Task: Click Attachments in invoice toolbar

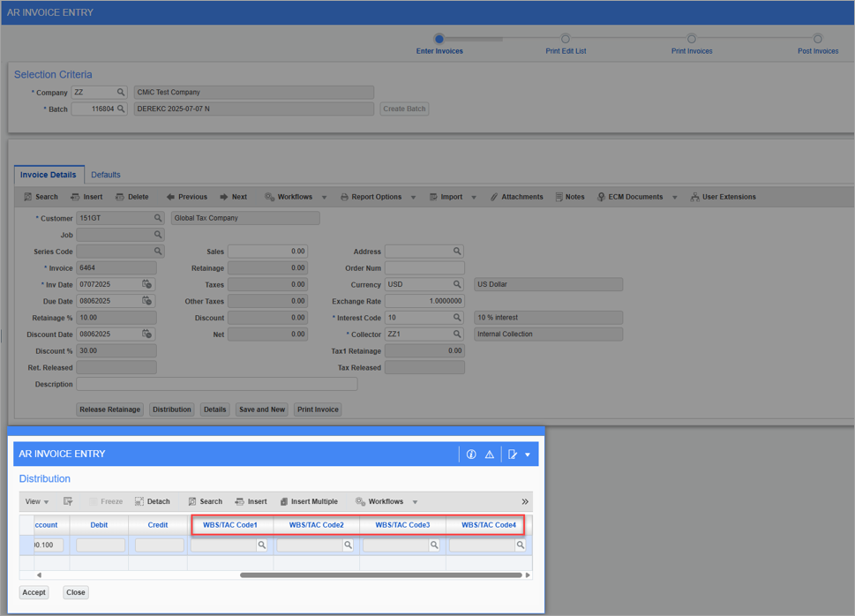Action: [x=516, y=197]
